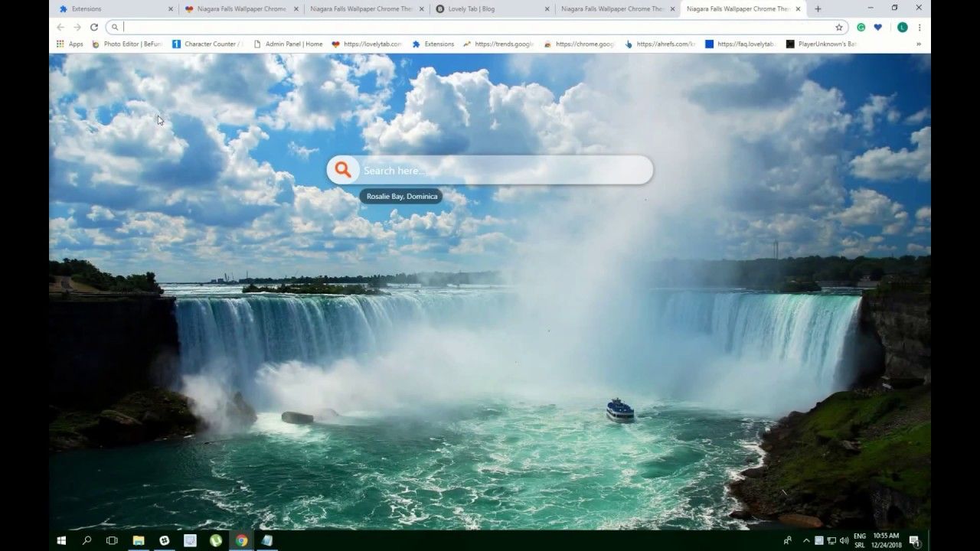Open Character Counter bookmark
The width and height of the screenshot is (980, 551).
[207, 44]
